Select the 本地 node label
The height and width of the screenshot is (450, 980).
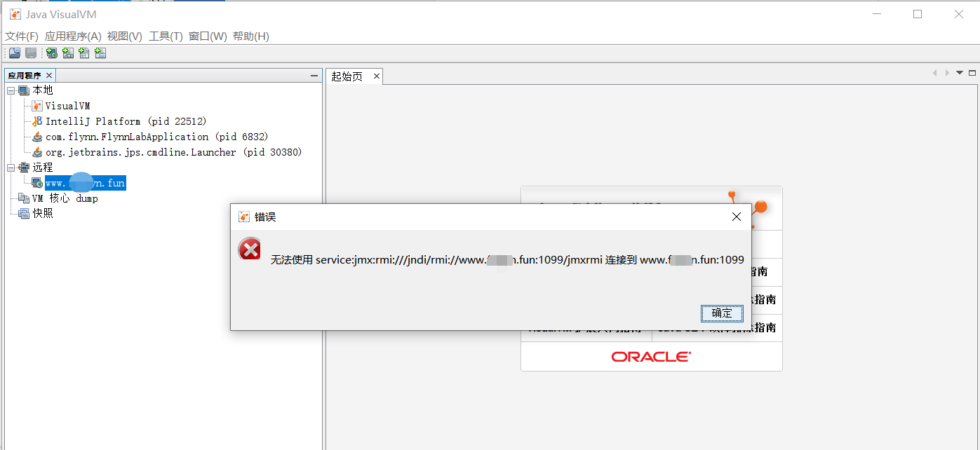pyautogui.click(x=43, y=90)
